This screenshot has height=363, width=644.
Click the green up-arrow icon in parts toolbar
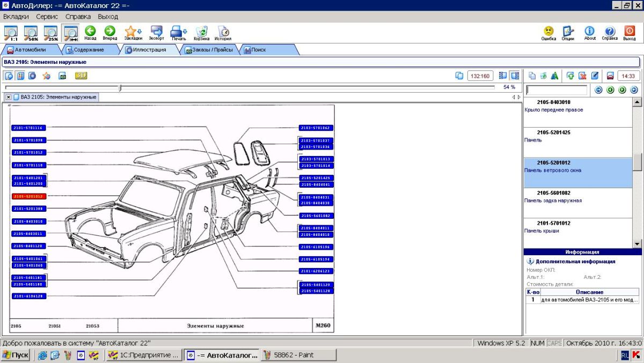[x=570, y=76]
